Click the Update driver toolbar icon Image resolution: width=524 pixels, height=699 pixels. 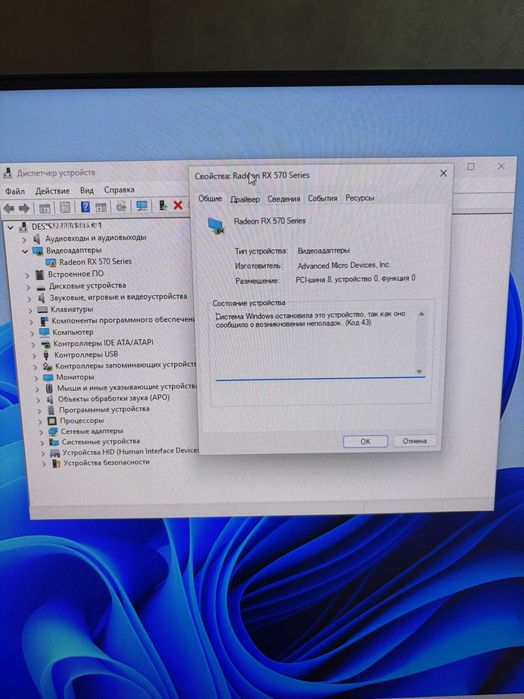click(121, 206)
